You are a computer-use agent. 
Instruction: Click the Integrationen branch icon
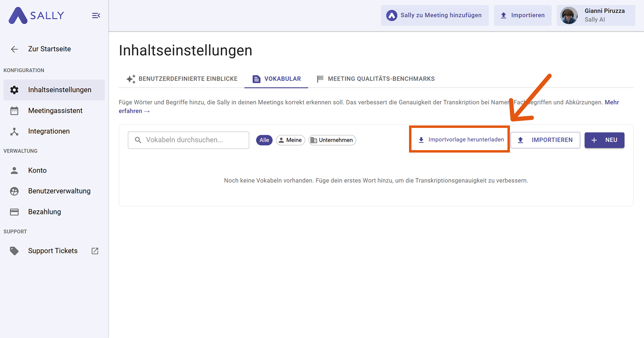14,132
